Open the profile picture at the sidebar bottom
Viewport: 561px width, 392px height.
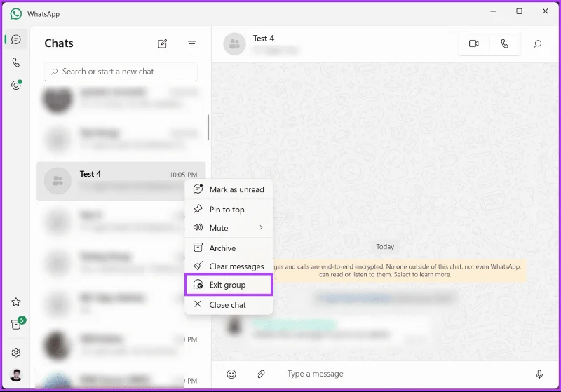pos(15,375)
